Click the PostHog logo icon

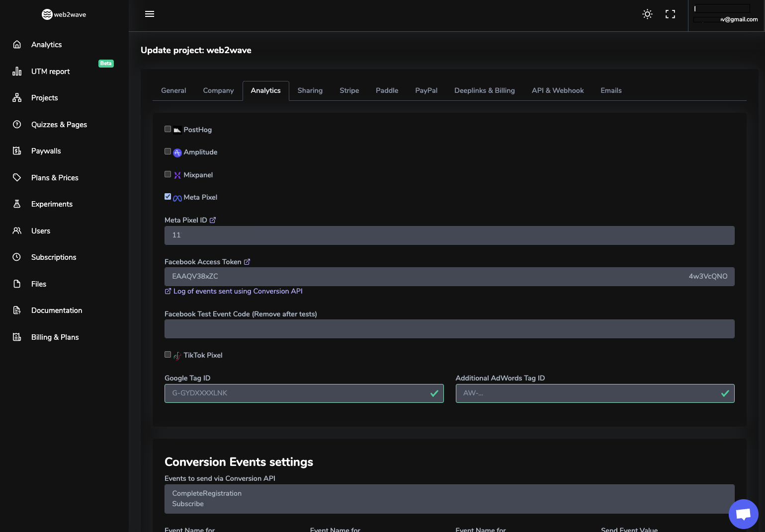pos(177,130)
